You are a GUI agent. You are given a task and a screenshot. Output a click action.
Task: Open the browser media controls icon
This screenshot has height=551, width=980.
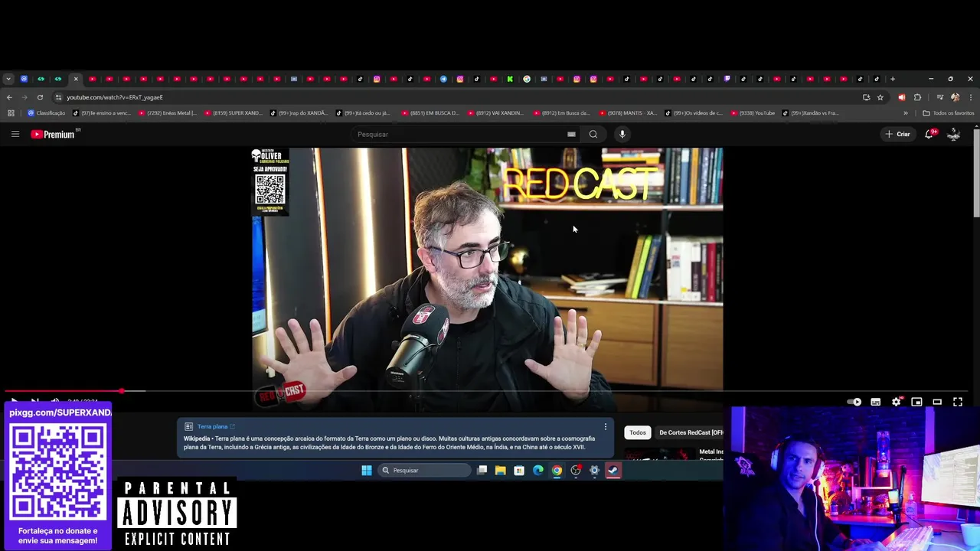coord(939,97)
